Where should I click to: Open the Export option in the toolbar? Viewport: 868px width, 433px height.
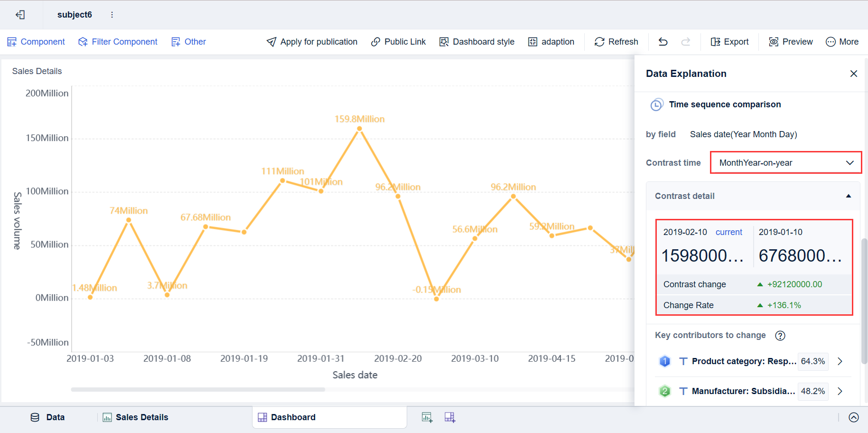click(729, 42)
